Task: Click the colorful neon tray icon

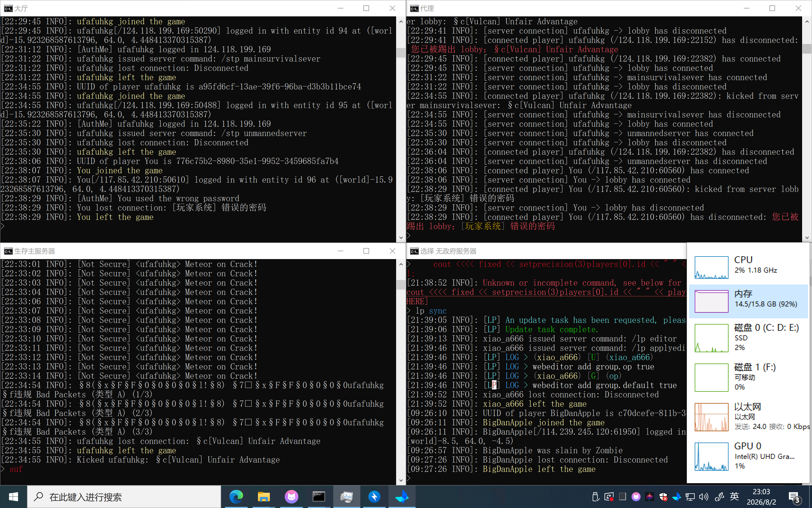Action: tap(650, 497)
